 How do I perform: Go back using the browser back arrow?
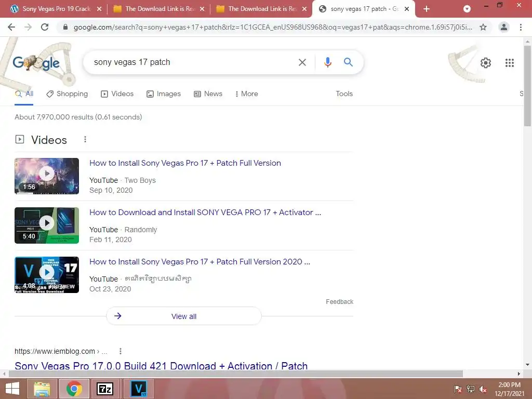pos(11,27)
